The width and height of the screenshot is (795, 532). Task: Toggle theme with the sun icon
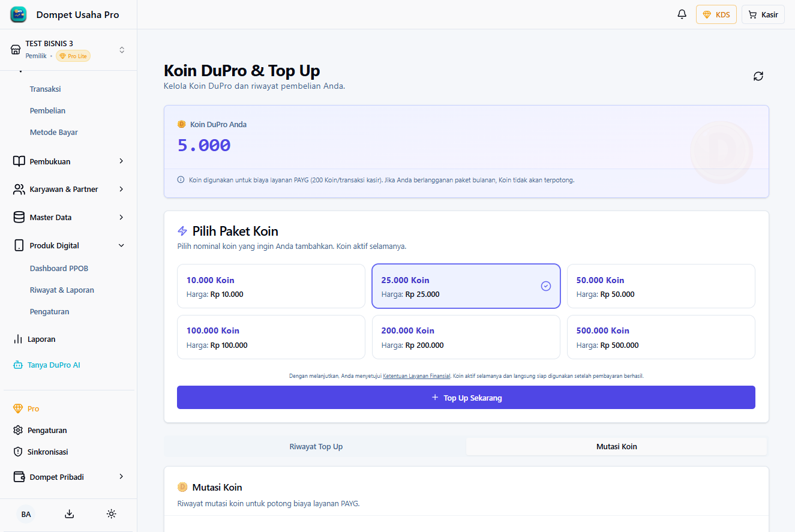click(x=111, y=514)
